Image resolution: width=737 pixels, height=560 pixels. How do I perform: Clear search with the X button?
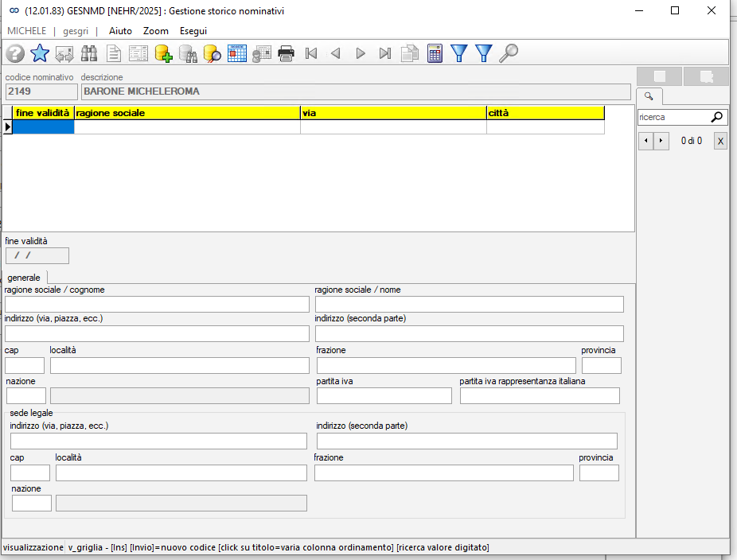click(x=720, y=141)
